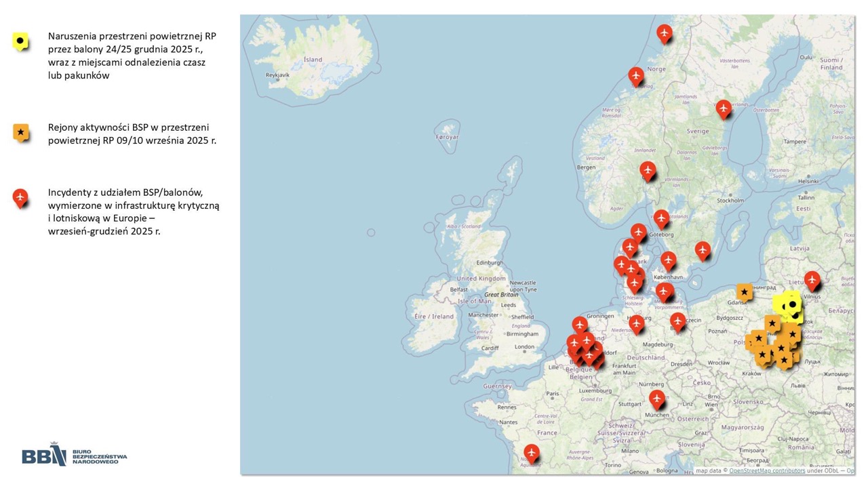Click the airplane marker near Trondheim
Viewport: 868px width, 488px height.
tap(635, 75)
